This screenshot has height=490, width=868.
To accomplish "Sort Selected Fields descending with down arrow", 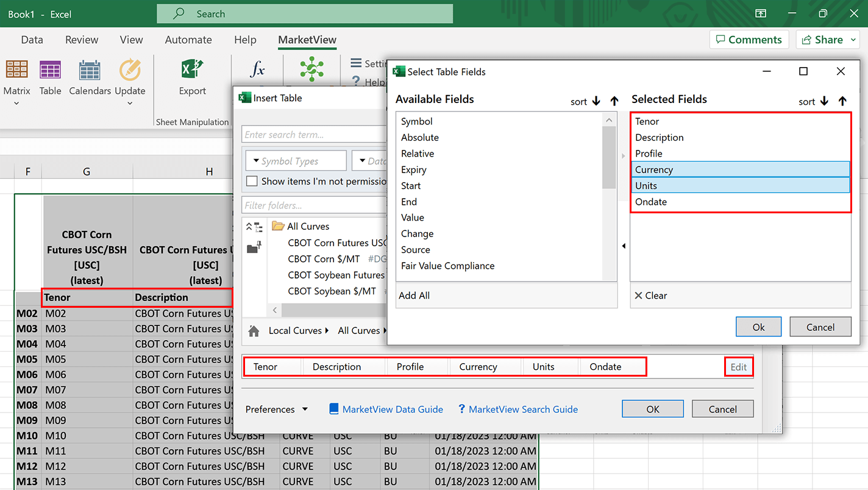I will point(824,101).
